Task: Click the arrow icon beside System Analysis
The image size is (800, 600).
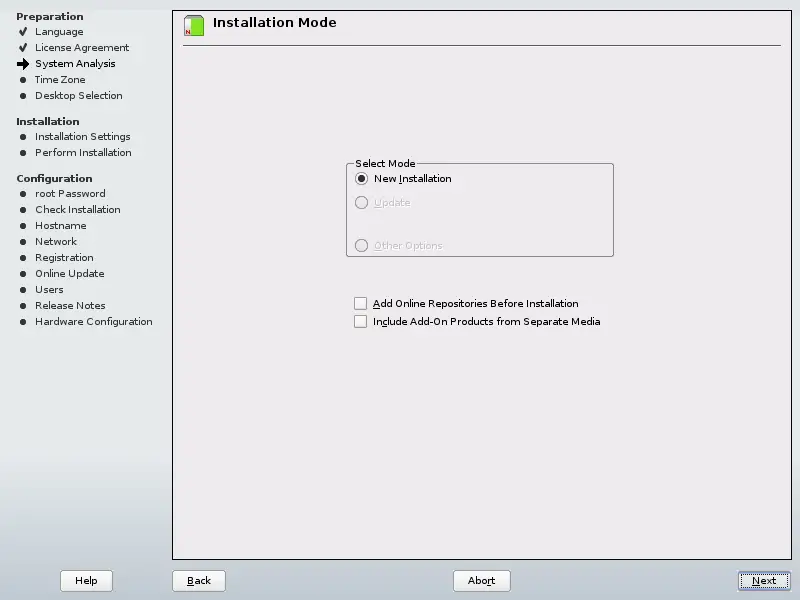Action: click(23, 64)
